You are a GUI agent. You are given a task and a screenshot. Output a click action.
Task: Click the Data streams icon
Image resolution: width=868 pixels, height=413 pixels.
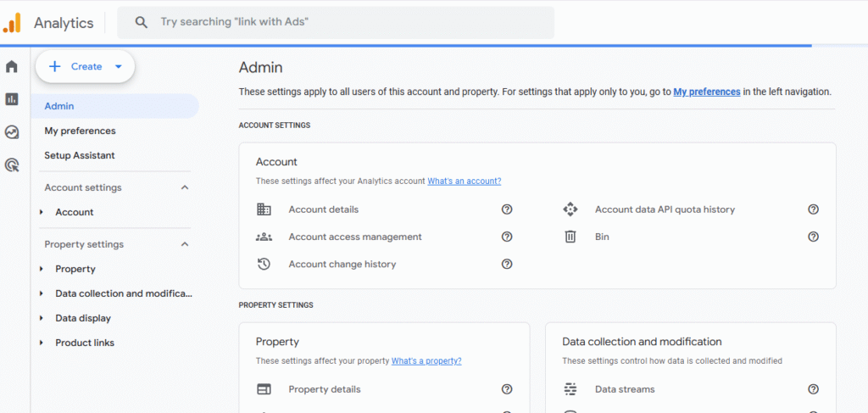pyautogui.click(x=570, y=389)
